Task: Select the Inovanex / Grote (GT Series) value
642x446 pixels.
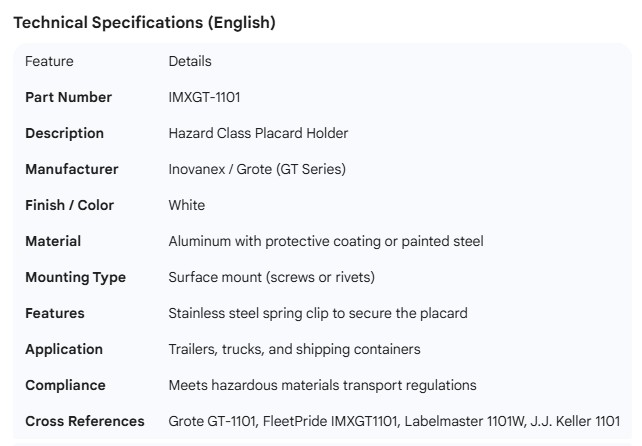Action: coord(257,169)
